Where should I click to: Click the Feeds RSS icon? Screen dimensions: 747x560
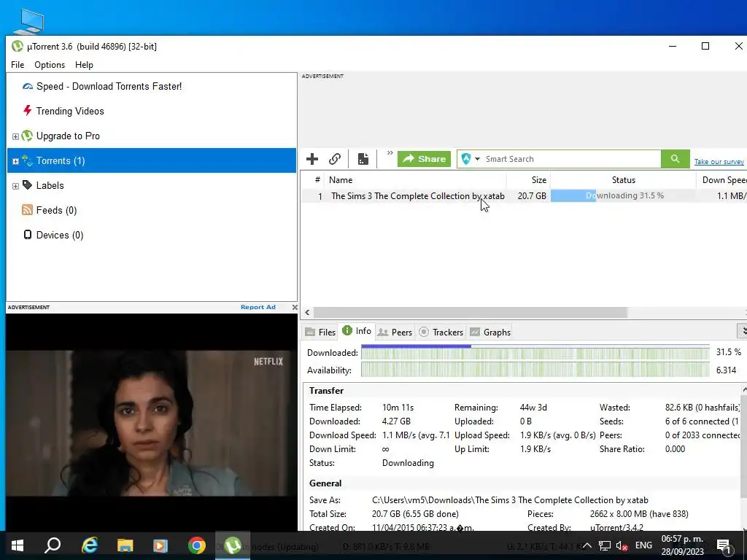[27, 210]
